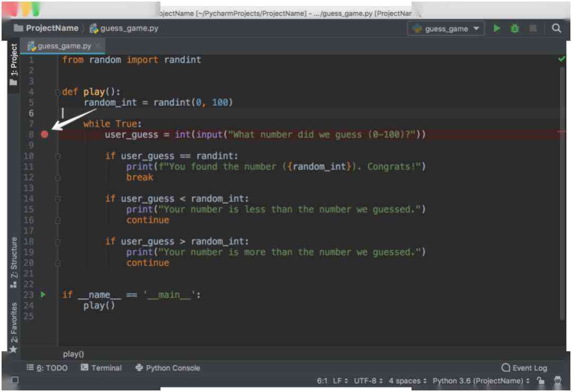
Task: Click 'while True:' in the editor
Action: [112, 124]
